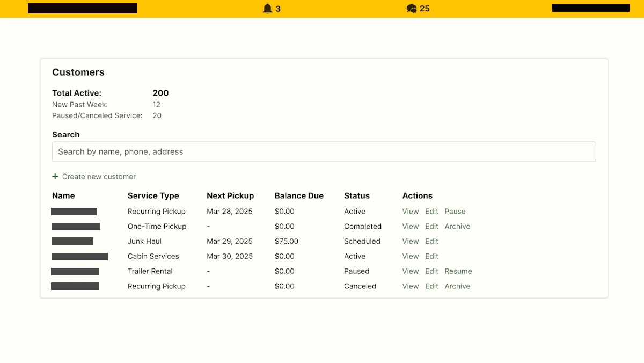The width and height of the screenshot is (644, 363).
Task: Click the Status column header
Action: coord(357,196)
